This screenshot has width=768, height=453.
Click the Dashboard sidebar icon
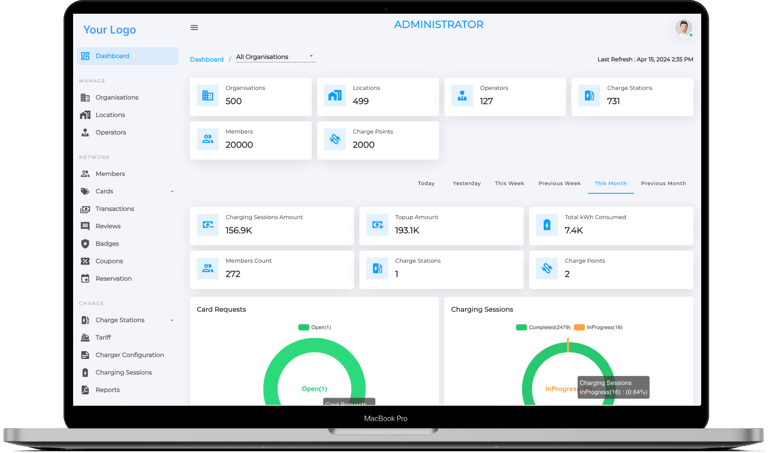[85, 56]
